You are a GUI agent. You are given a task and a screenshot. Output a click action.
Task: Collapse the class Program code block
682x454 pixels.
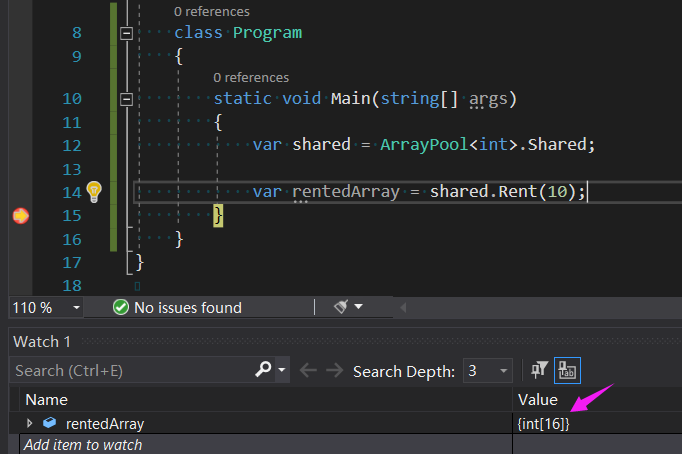click(x=126, y=33)
